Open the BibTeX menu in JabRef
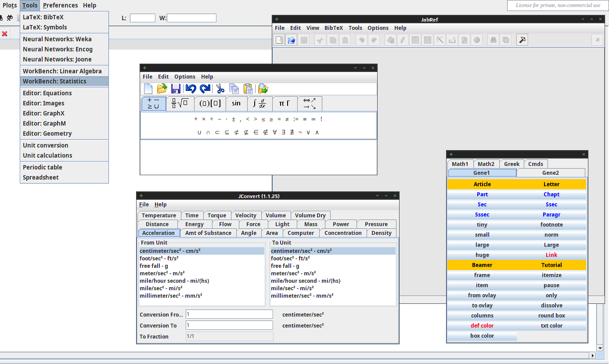The height and width of the screenshot is (364, 609). [334, 28]
